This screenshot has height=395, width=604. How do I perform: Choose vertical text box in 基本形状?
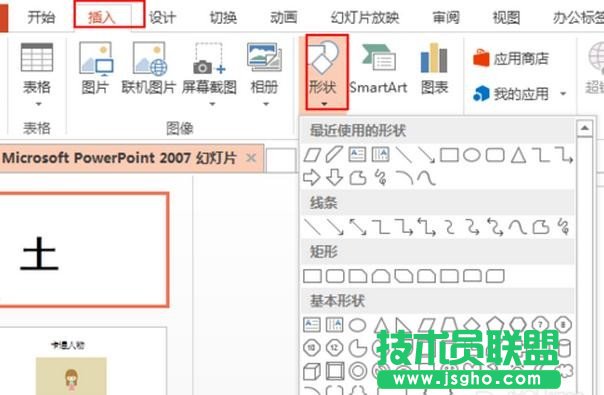334,325
